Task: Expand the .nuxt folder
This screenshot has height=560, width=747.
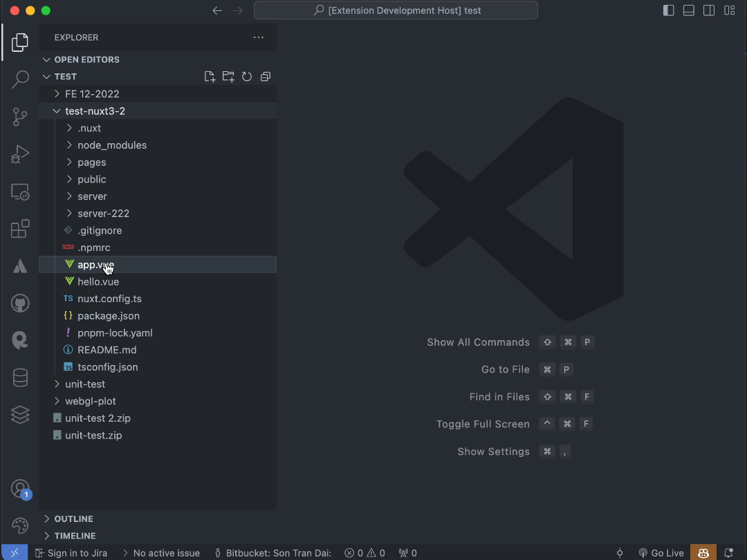Action: coord(158,128)
